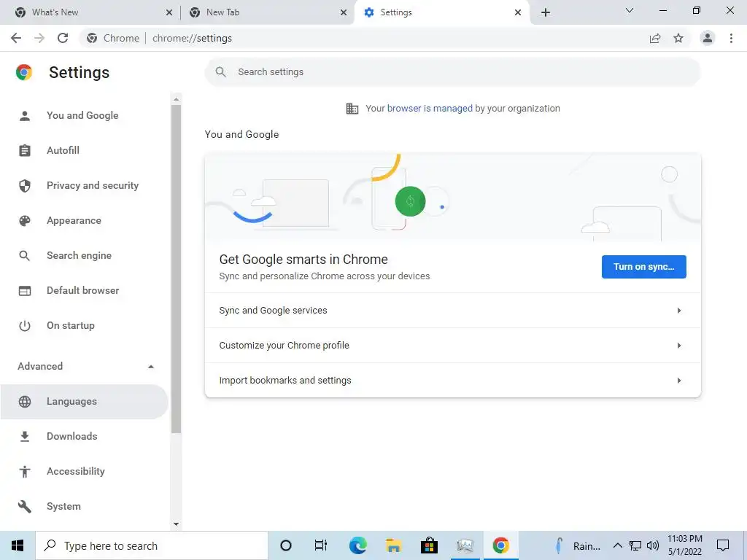Show hidden system tray icons

click(617, 545)
